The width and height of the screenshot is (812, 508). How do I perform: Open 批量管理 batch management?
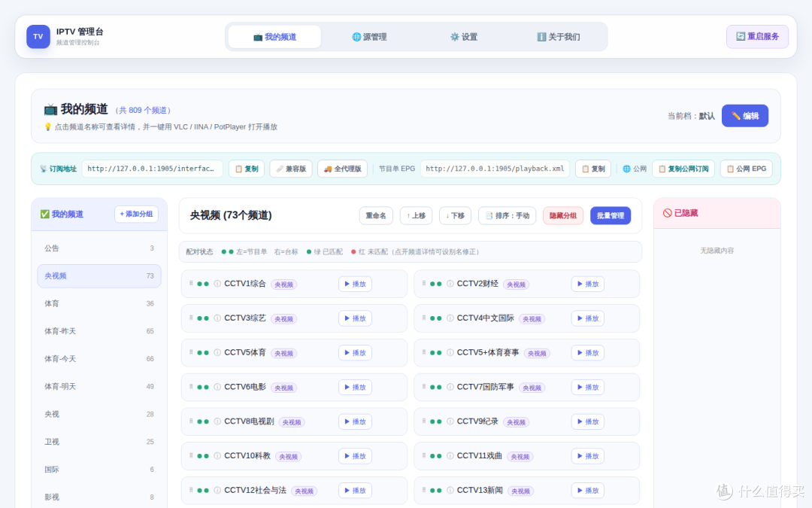(610, 216)
